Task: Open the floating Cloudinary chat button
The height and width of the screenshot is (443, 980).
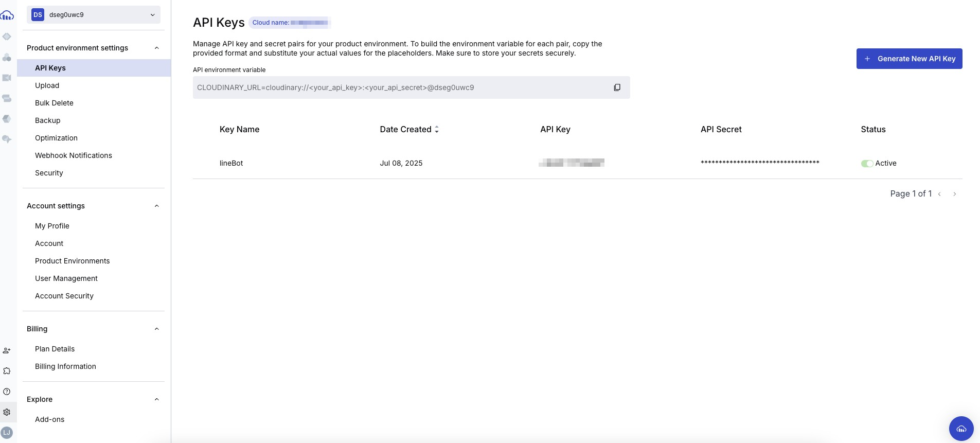Action: click(x=961, y=429)
